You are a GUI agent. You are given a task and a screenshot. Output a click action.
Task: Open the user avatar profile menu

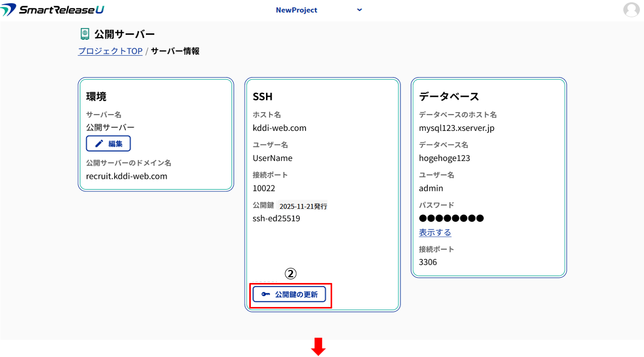631,10
